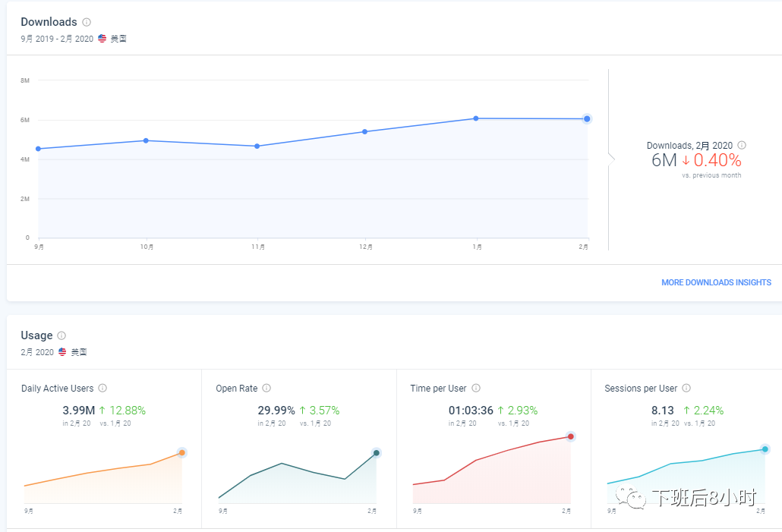Click the 12月 point on Downloads line
Image resolution: width=782 pixels, height=532 pixels.
[x=364, y=132]
